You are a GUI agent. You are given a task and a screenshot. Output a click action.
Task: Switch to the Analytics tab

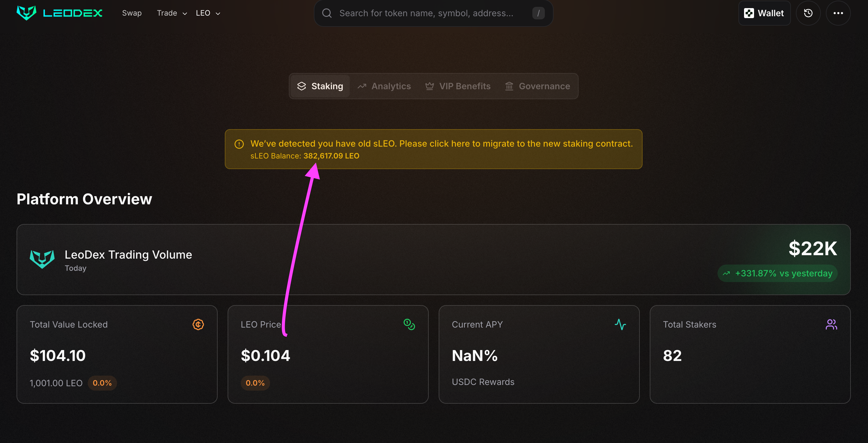[x=384, y=86]
